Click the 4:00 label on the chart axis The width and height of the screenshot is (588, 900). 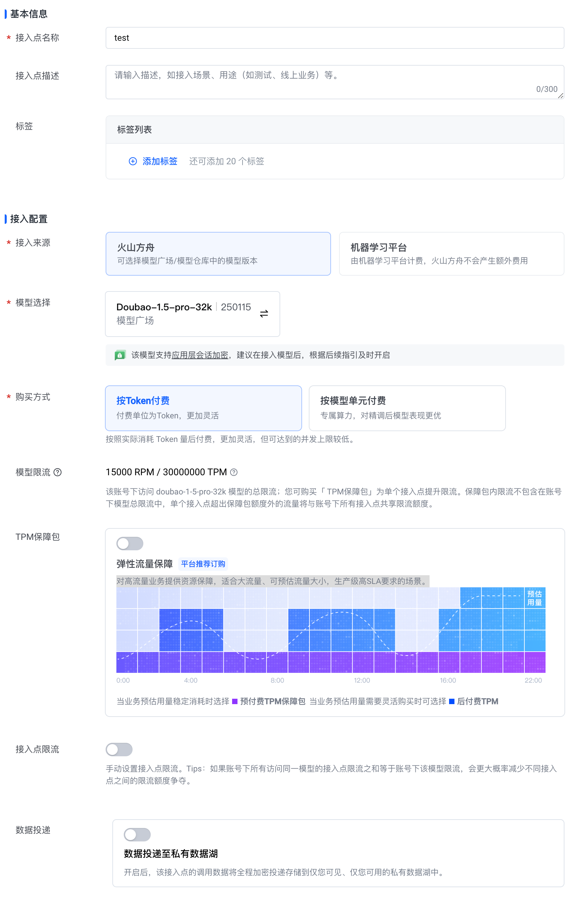(x=190, y=680)
